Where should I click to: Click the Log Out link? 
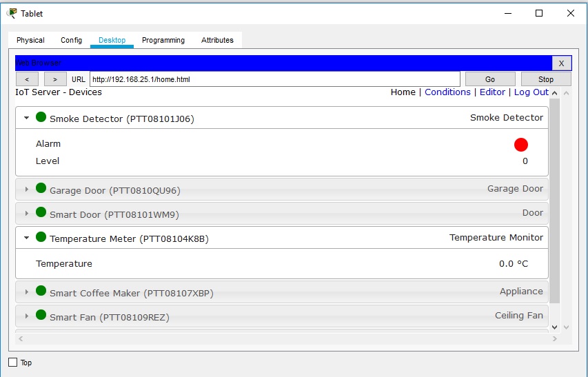coord(531,92)
